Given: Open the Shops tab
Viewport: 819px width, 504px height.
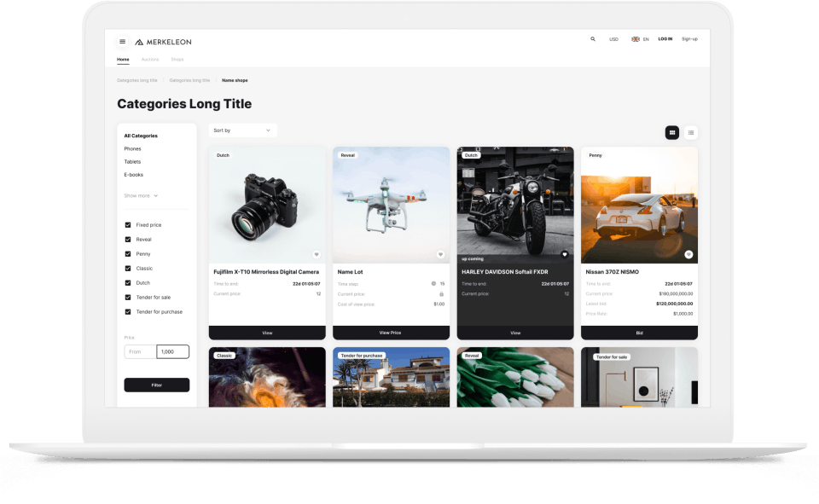Looking at the screenshot, I should [177, 60].
